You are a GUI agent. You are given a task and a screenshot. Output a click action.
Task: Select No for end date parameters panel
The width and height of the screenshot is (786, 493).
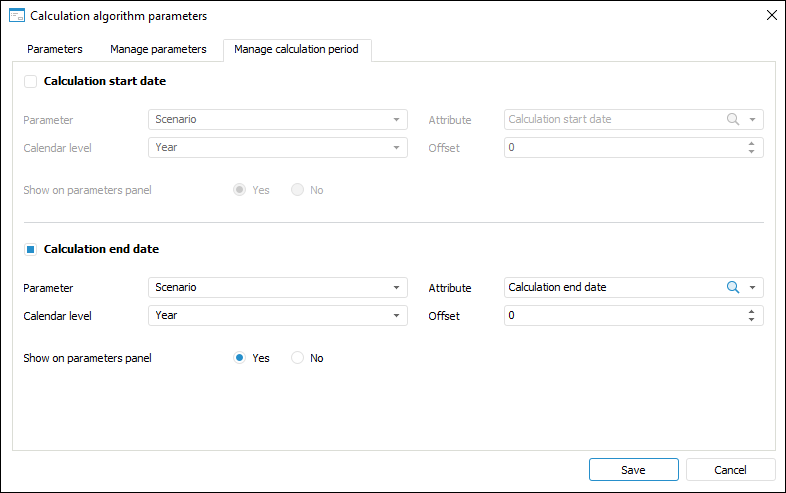point(297,358)
